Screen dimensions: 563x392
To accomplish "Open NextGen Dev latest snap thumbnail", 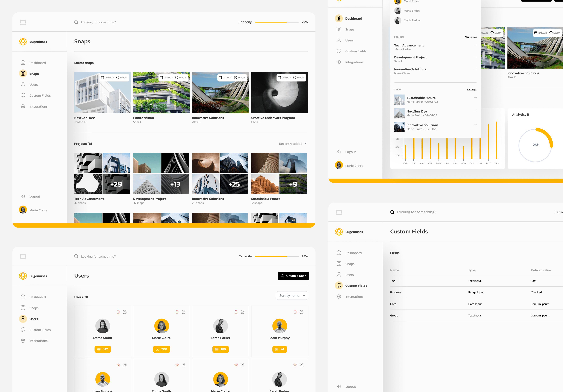I will (103, 93).
